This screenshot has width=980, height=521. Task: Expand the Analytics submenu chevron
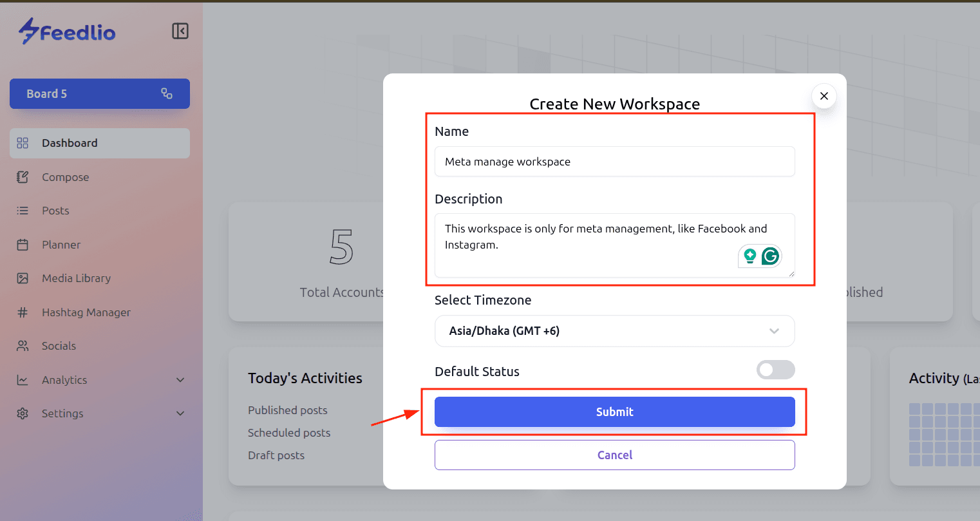click(x=180, y=380)
